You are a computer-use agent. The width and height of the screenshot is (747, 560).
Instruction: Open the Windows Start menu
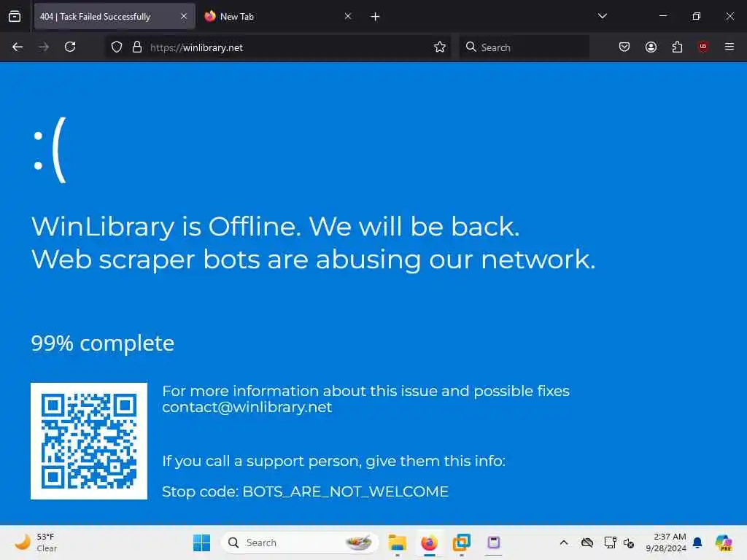point(201,542)
